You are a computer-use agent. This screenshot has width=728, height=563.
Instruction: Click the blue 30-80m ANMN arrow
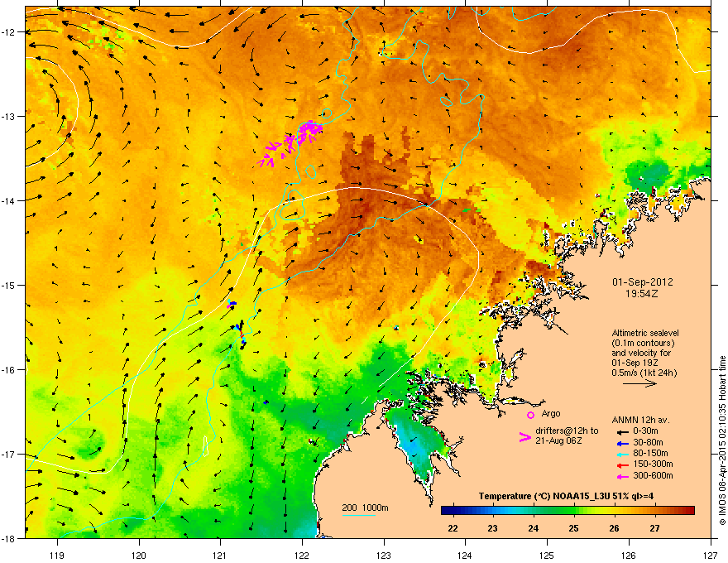click(622, 443)
